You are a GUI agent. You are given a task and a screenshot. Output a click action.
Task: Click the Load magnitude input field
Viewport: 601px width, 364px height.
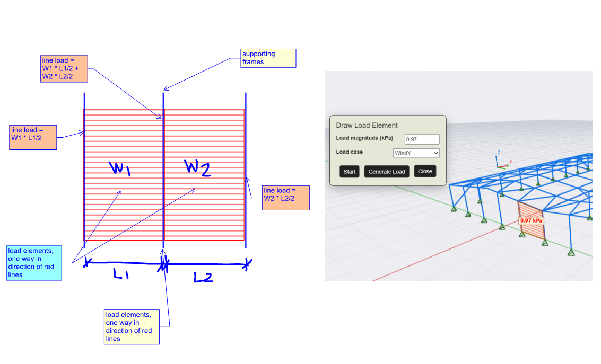pyautogui.click(x=422, y=139)
